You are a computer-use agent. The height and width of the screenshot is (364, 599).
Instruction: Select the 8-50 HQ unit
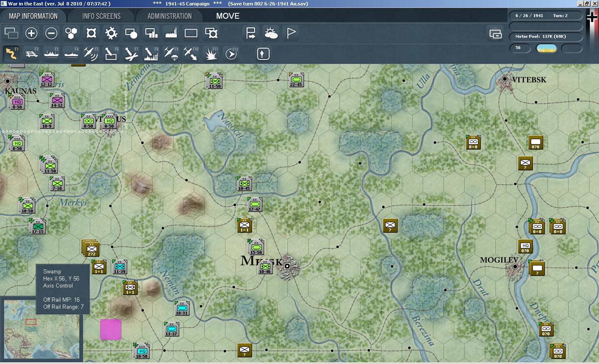[x=17, y=144]
